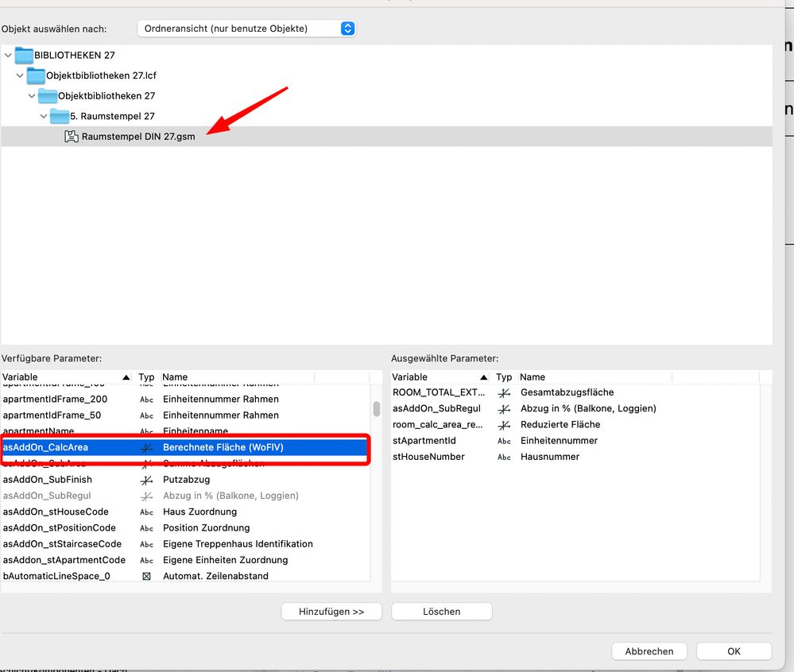Click the 'Reduzierte Fläche' name cell

pyautogui.click(x=560, y=425)
